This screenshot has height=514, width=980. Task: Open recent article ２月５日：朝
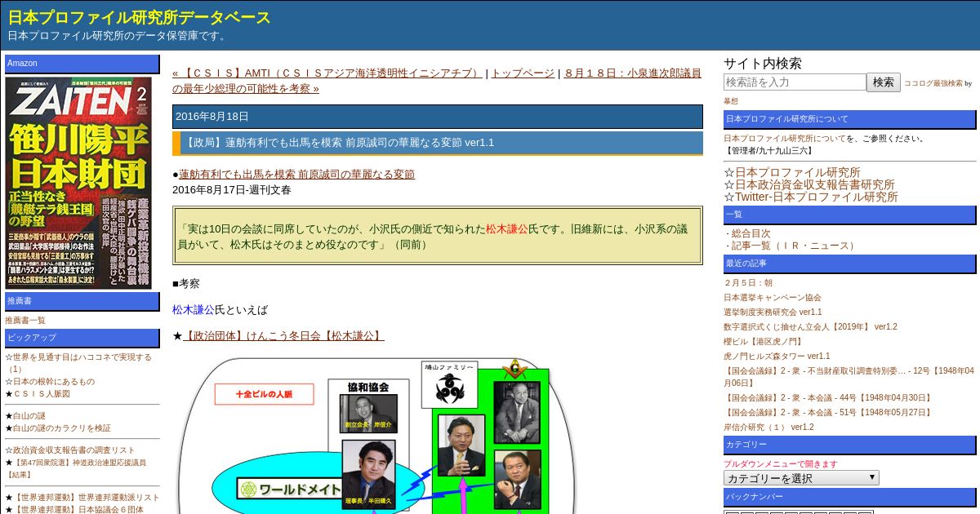(748, 282)
